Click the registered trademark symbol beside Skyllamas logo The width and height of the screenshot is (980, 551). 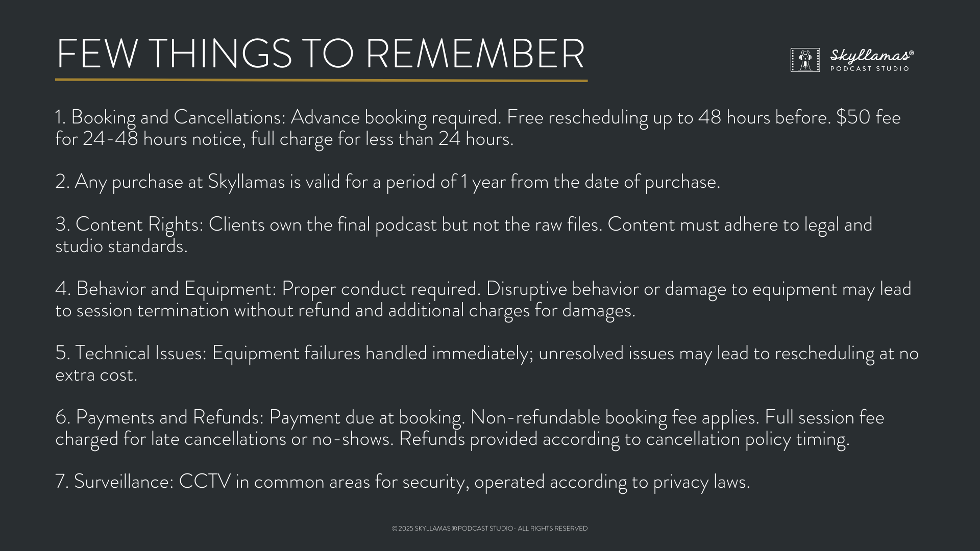click(x=912, y=53)
